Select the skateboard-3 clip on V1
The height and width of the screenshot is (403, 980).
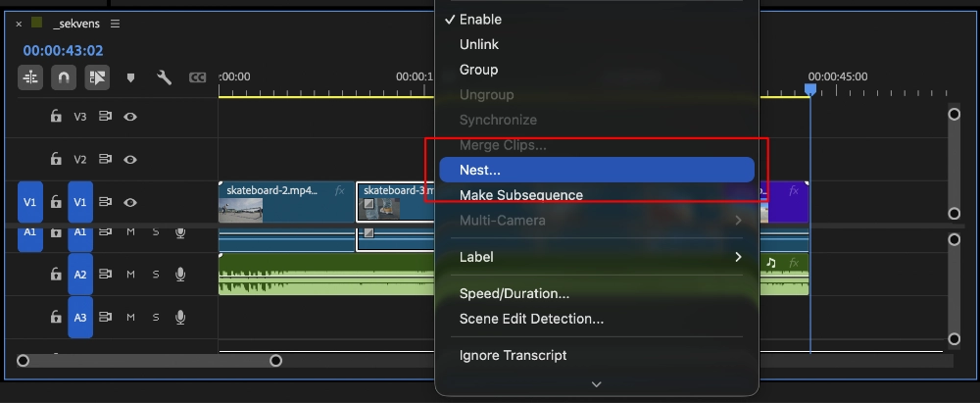pyautogui.click(x=396, y=202)
